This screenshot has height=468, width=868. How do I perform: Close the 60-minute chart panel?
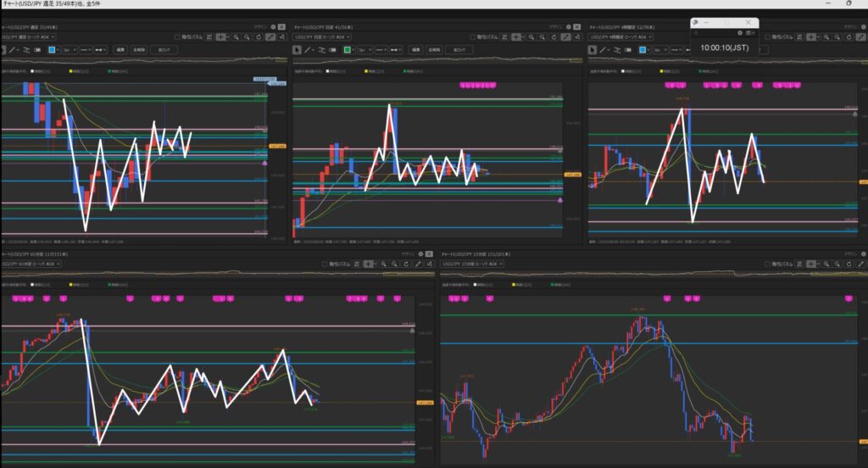(x=429, y=253)
